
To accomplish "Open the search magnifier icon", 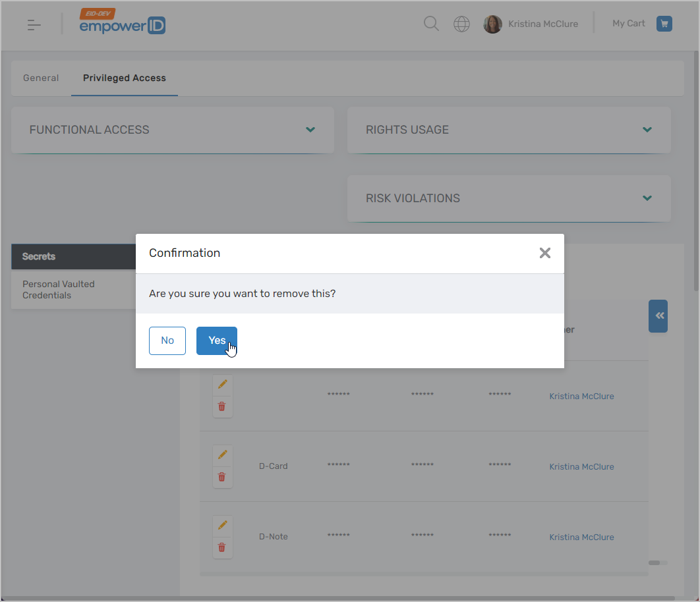I will (x=431, y=24).
